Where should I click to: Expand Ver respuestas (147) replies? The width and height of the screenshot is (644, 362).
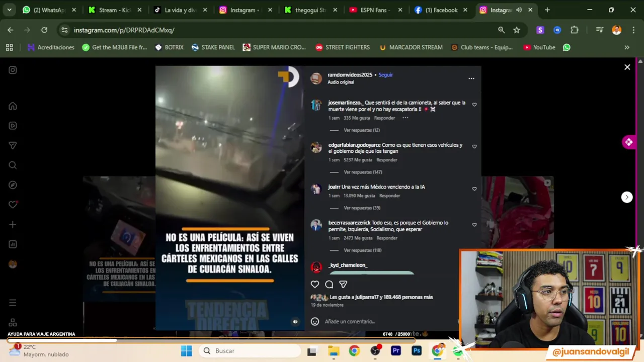pos(363,172)
